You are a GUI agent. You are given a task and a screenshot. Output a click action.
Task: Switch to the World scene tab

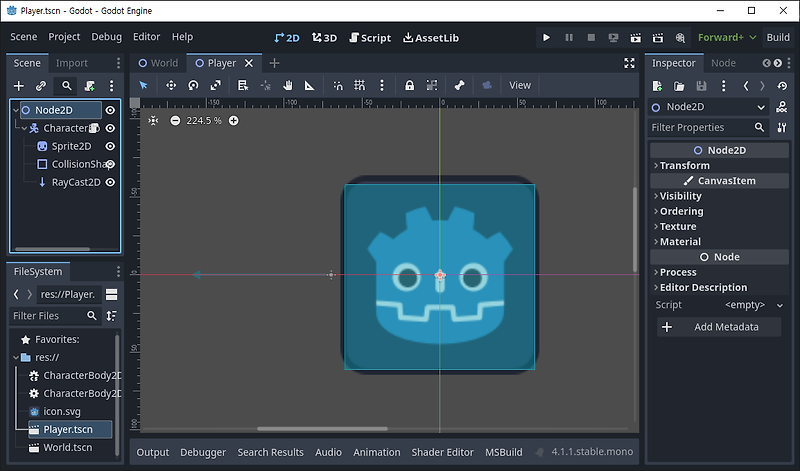(x=159, y=63)
